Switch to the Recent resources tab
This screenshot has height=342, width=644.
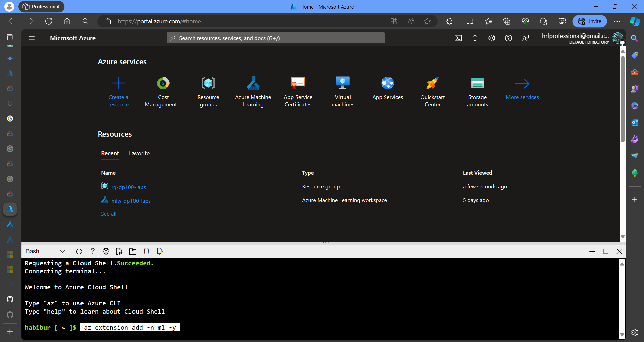(110, 153)
